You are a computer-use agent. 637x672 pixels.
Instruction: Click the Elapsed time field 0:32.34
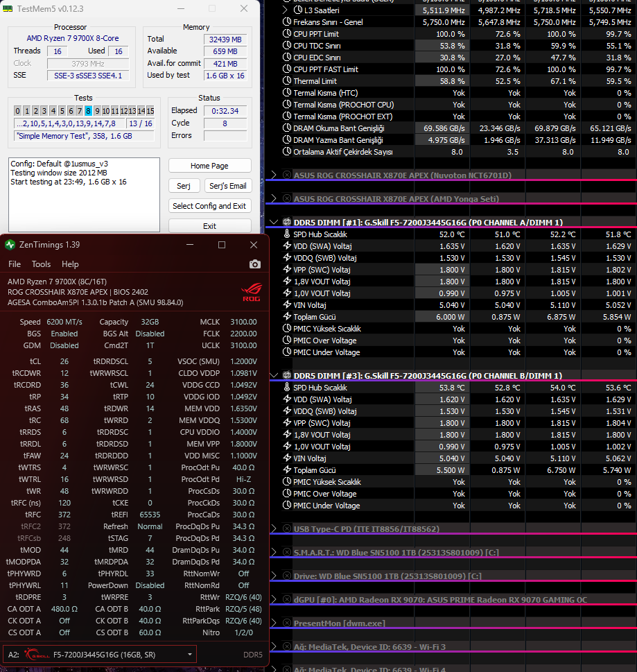(225, 110)
